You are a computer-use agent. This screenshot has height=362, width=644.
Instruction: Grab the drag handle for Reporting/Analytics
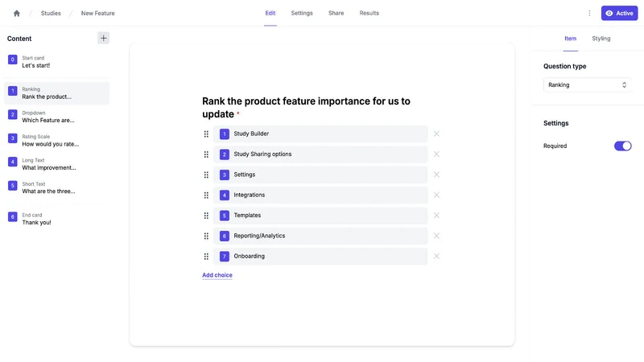pos(206,236)
